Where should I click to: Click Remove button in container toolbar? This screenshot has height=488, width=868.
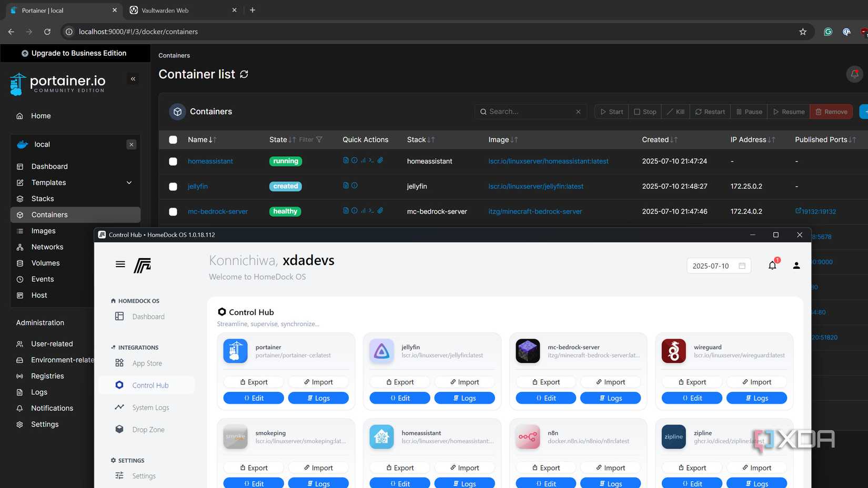point(832,111)
